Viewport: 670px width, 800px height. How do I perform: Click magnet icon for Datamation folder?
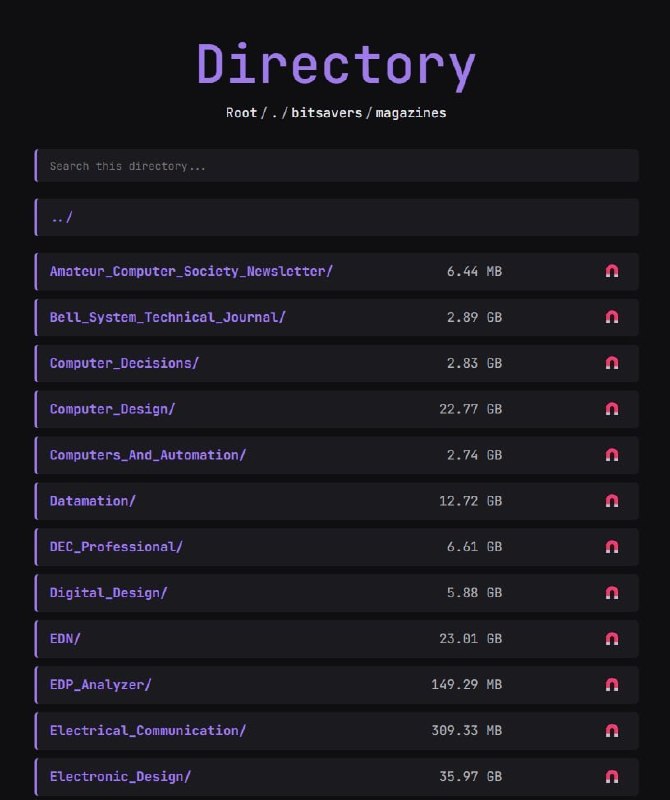pyautogui.click(x=612, y=501)
